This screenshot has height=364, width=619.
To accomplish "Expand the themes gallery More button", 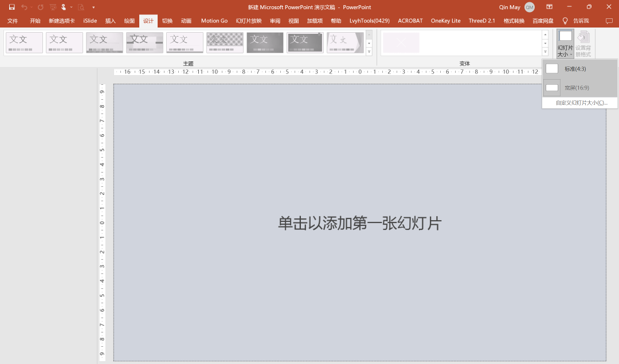I will click(x=369, y=52).
